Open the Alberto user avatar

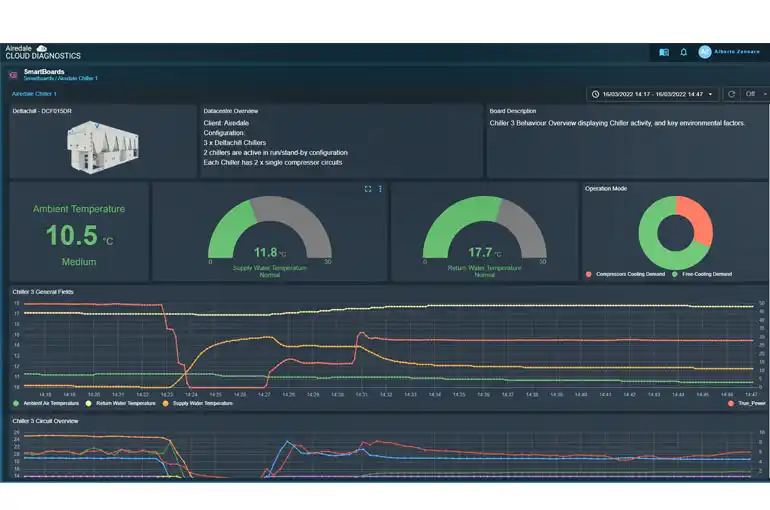704,52
